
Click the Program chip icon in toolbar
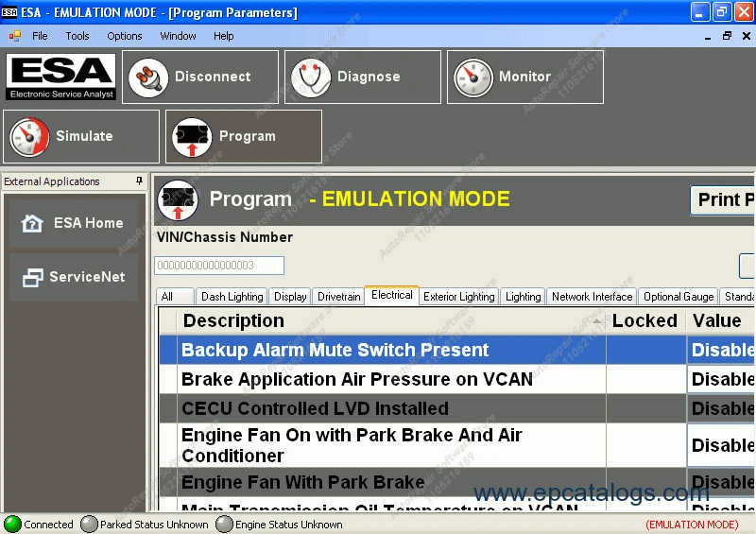point(192,137)
